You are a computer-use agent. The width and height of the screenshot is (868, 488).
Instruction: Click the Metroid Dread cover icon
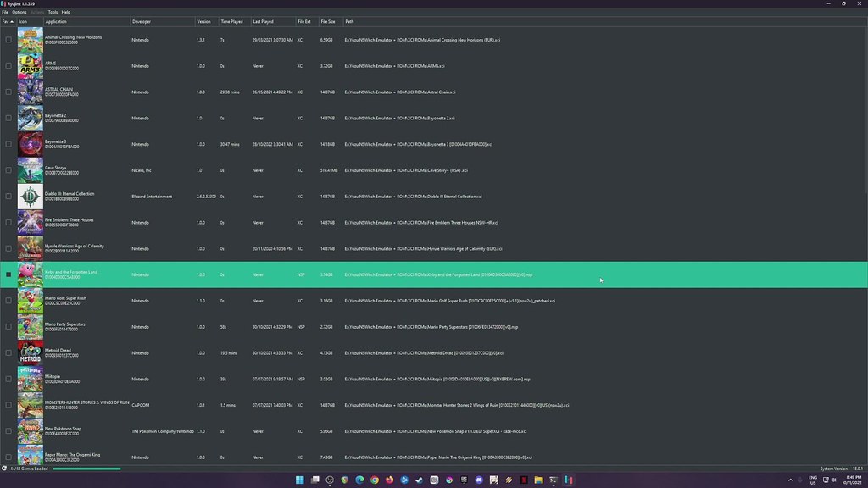(30, 353)
